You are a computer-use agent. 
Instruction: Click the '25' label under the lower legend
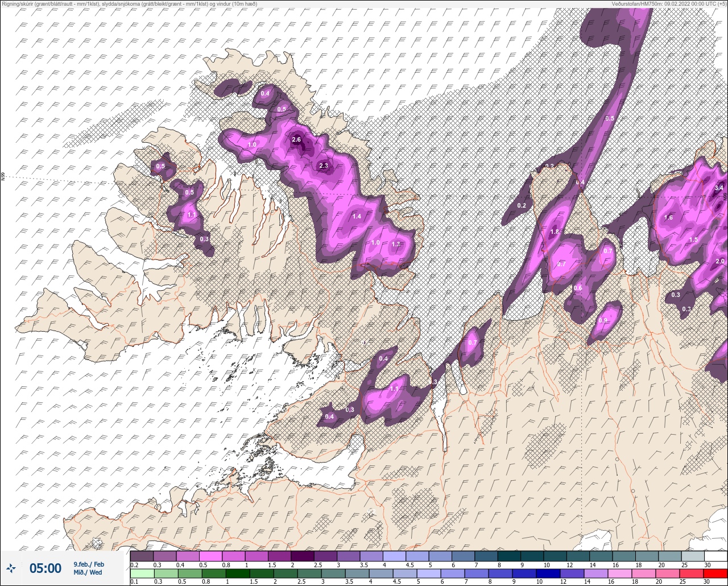click(x=682, y=582)
